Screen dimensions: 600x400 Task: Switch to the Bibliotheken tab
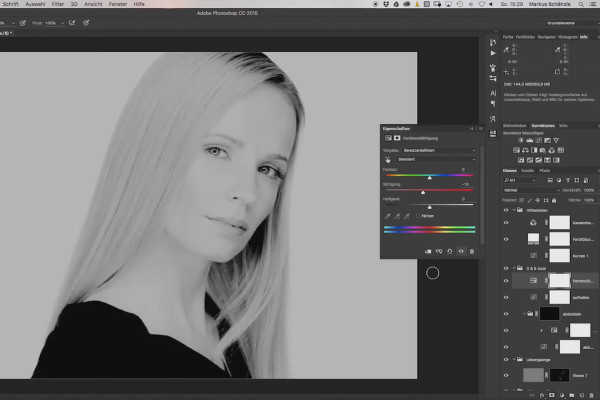pos(515,126)
